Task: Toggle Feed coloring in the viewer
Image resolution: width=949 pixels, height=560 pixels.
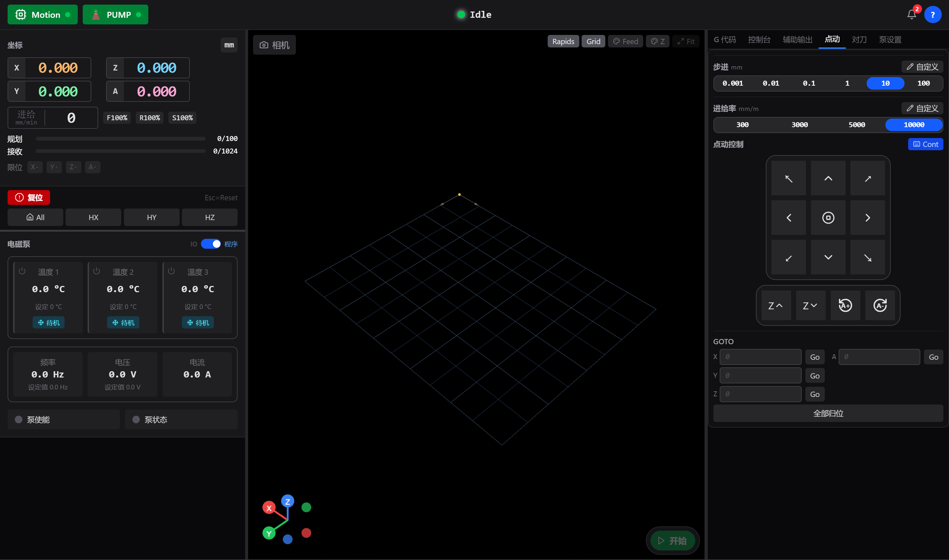Action: [625, 42]
